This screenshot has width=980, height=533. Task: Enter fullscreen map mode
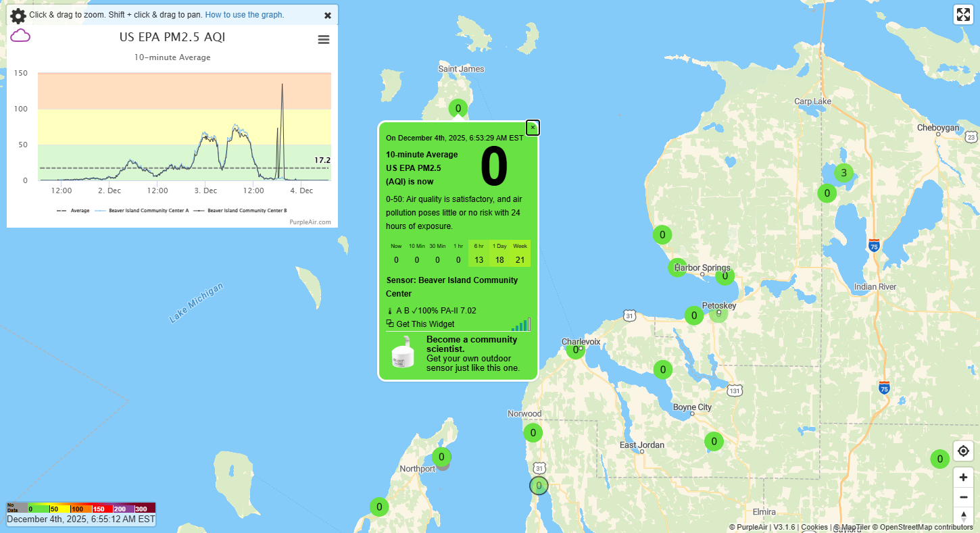click(x=962, y=15)
